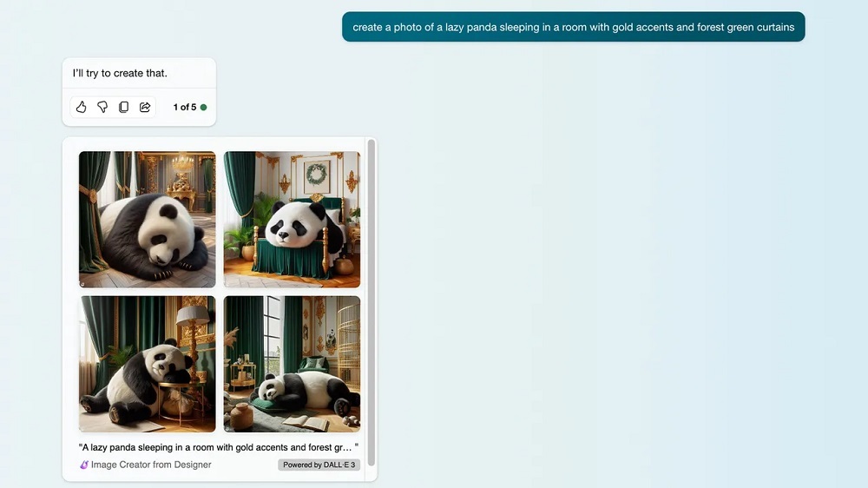Open the panda leaning on side table image

pyautogui.click(x=148, y=364)
